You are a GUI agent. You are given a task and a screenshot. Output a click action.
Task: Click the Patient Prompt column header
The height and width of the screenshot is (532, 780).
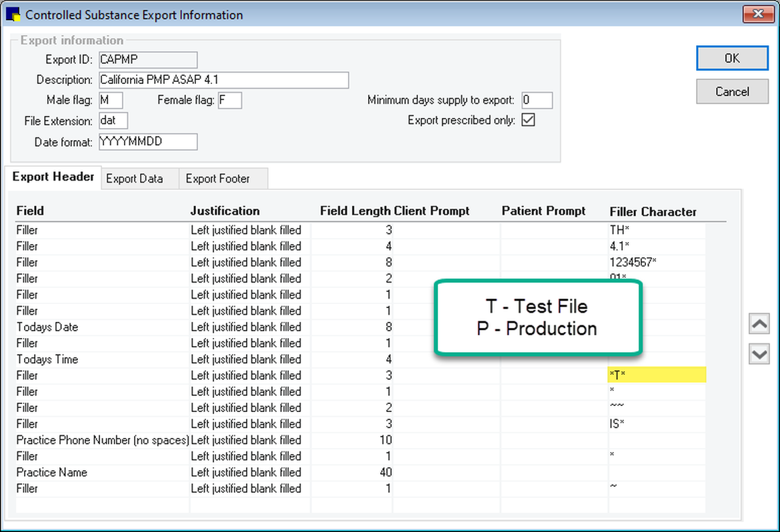(x=543, y=211)
